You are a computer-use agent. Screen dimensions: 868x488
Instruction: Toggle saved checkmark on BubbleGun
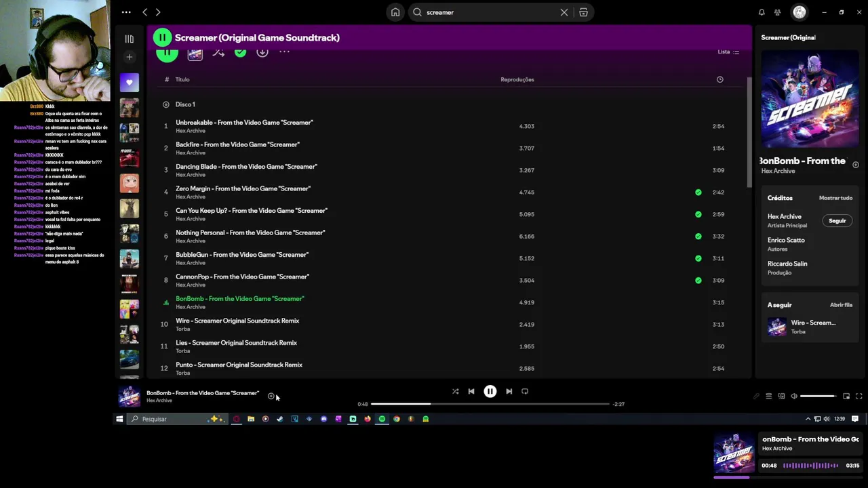coord(698,258)
